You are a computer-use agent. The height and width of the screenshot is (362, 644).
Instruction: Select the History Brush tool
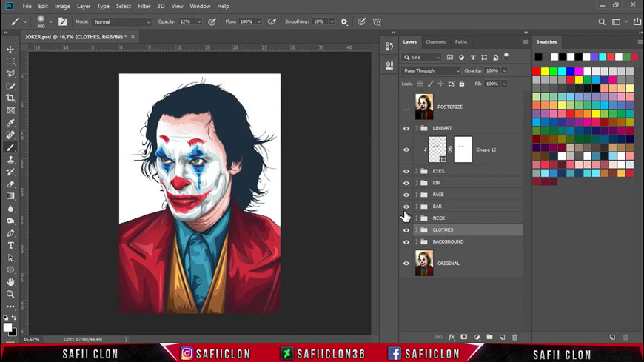click(x=10, y=172)
